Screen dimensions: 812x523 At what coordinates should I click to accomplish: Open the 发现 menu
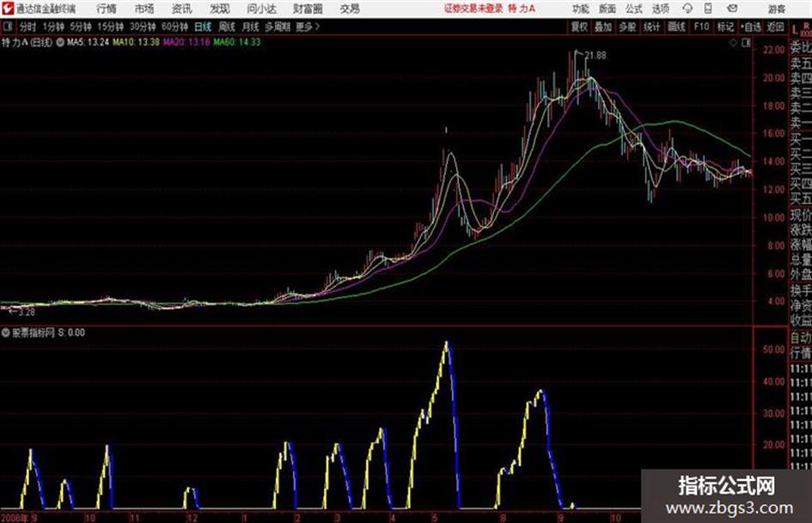coord(220,9)
